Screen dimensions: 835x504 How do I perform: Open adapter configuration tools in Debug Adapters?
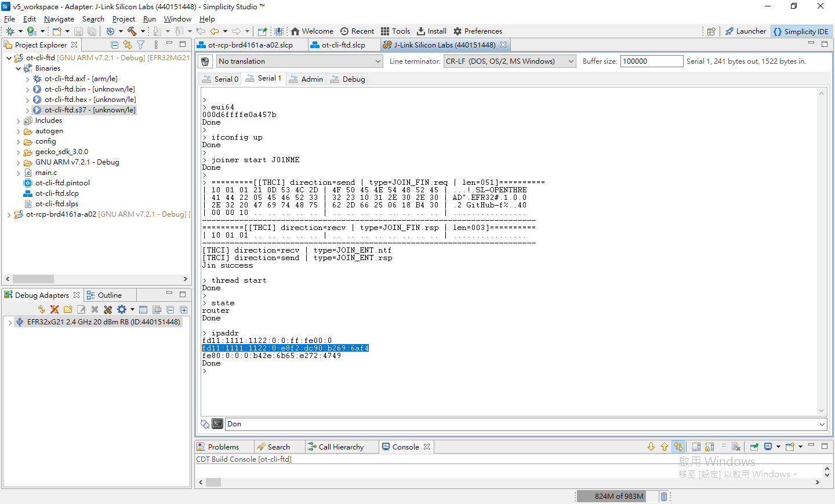pyautogui.click(x=108, y=309)
